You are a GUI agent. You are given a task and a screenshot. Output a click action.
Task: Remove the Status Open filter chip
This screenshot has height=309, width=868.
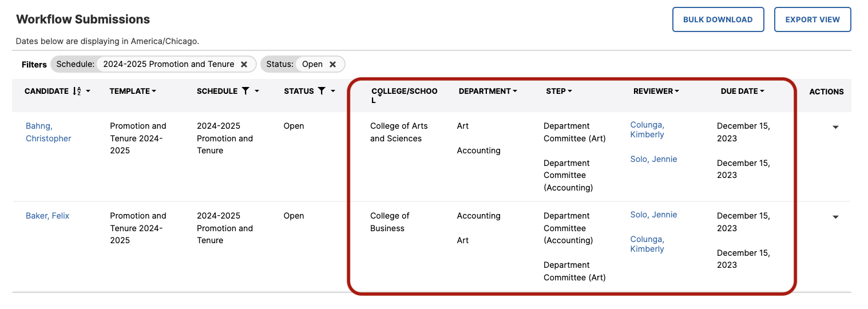pyautogui.click(x=332, y=65)
